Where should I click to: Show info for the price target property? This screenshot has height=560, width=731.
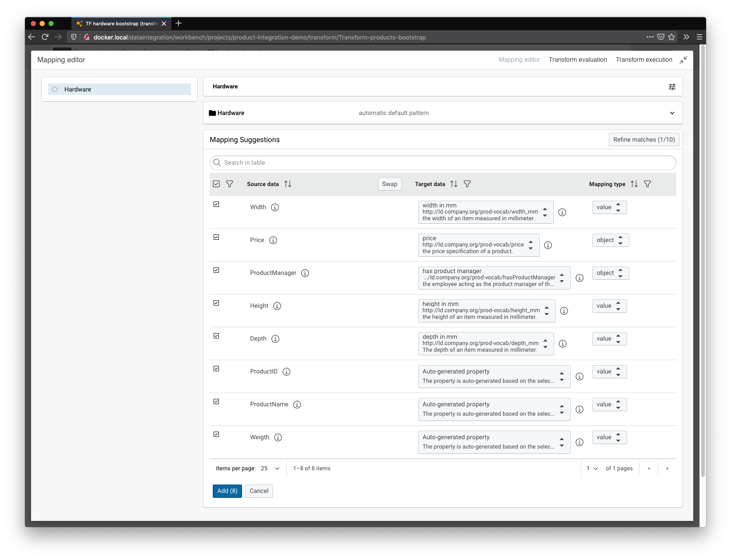pos(548,245)
